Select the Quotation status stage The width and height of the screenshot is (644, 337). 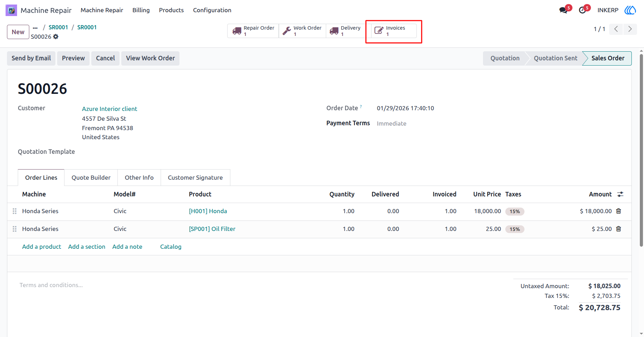(x=505, y=58)
